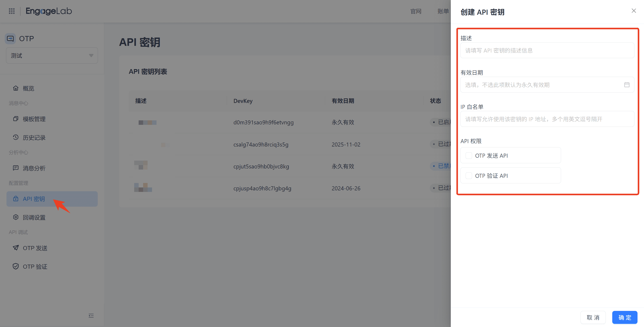The width and height of the screenshot is (644, 327).
Task: Click the 消息分析 chat icon
Action: point(16,168)
